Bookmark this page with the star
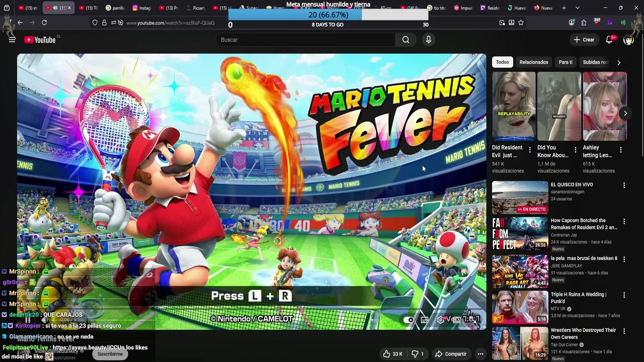Viewport: 644px width, 362px height. click(521, 23)
